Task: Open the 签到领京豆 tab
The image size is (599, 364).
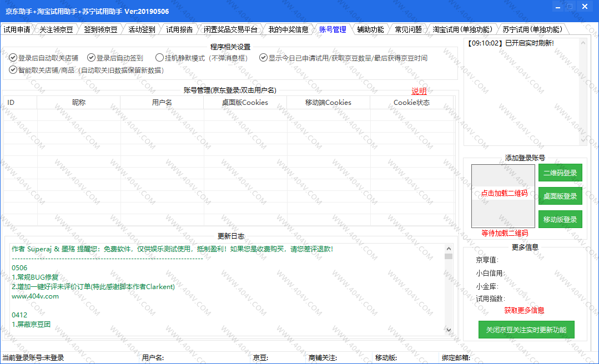Action: pyautogui.click(x=100, y=29)
